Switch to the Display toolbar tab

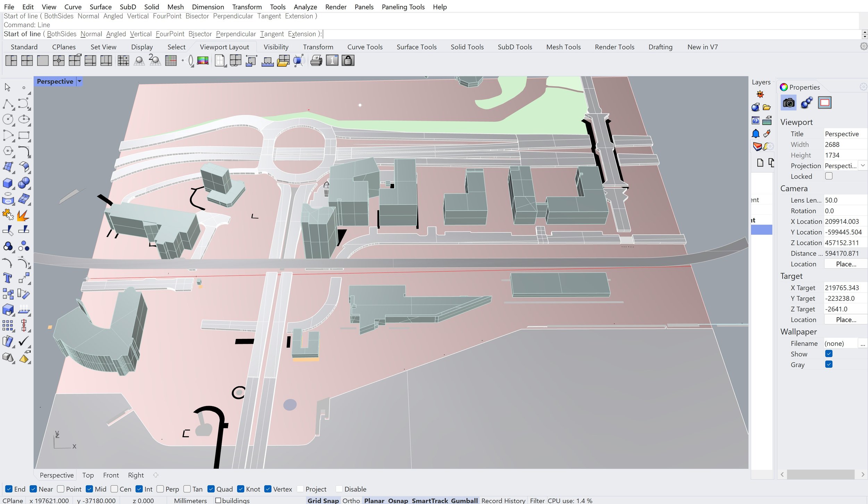[142, 47]
